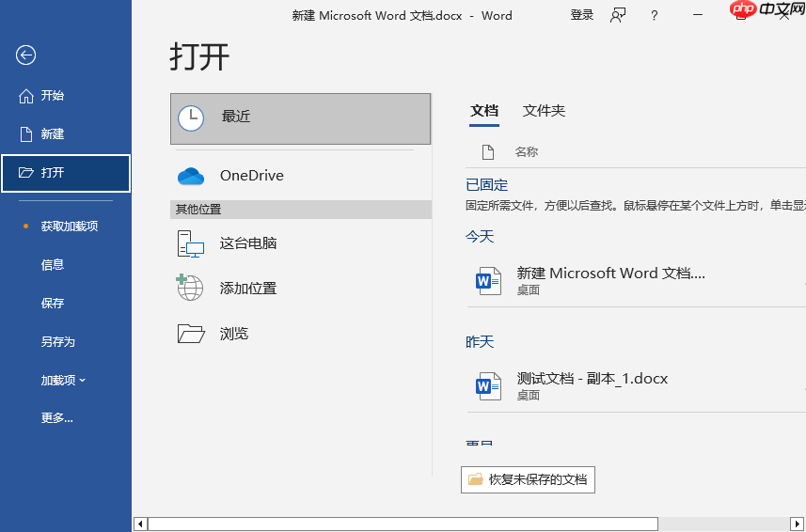Click the feedback person icon in title bar
The width and height of the screenshot is (806, 532).
coord(618,16)
